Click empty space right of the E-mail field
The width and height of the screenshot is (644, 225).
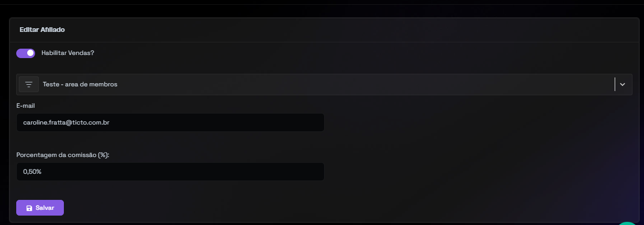point(471,122)
